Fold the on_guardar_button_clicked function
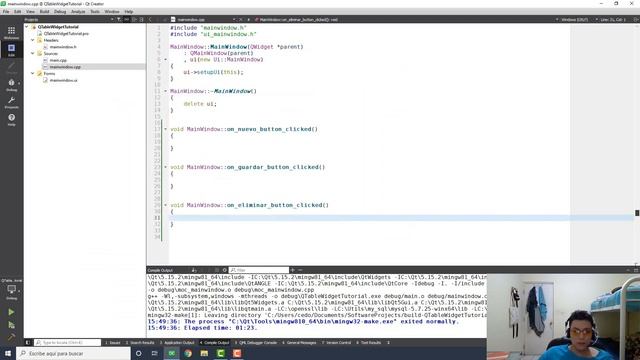 point(165,167)
